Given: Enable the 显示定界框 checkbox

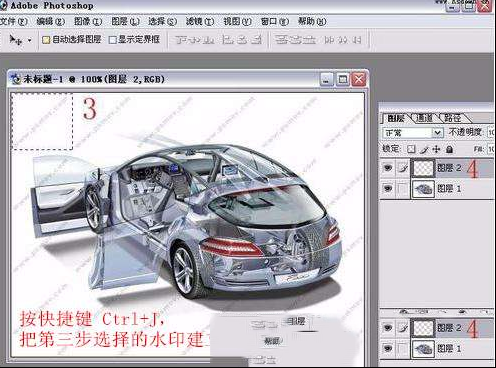Looking at the screenshot, I should (x=113, y=40).
